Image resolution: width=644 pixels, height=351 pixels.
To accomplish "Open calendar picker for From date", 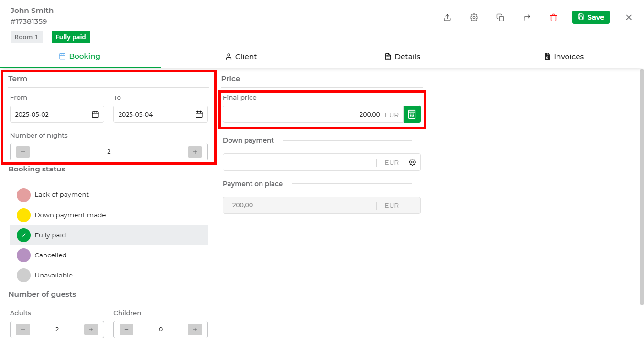I will [x=95, y=114].
